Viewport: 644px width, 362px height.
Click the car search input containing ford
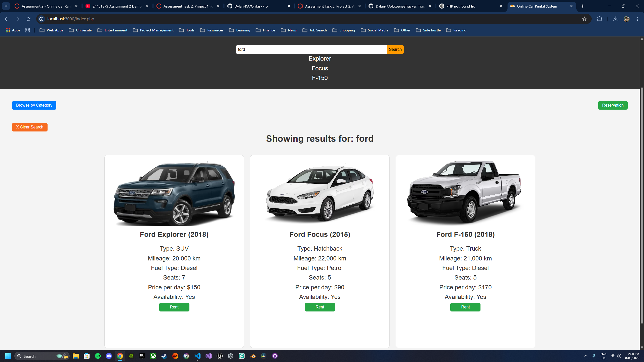click(311, 50)
